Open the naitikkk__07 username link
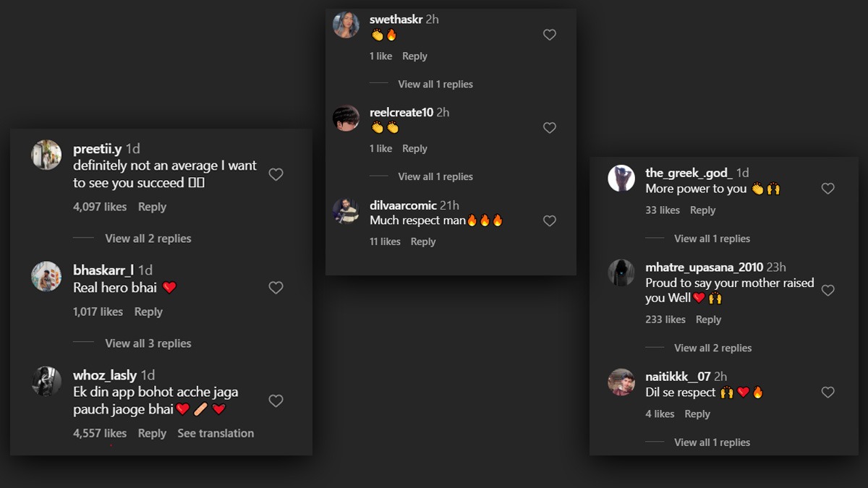Screen dimensions: 868x488 [x=678, y=377]
